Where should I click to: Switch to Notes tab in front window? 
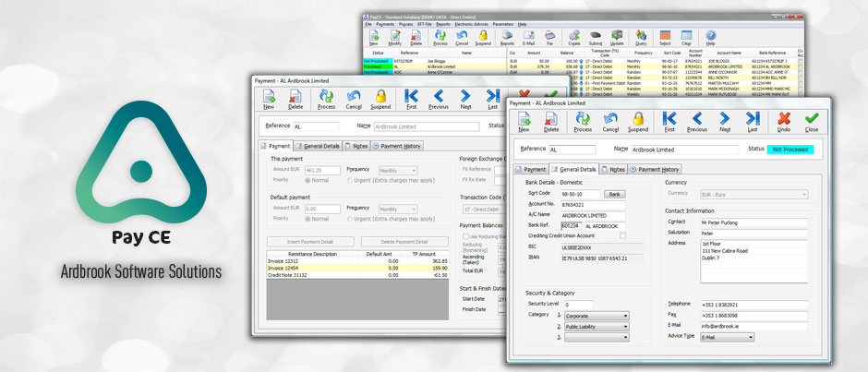coord(613,170)
